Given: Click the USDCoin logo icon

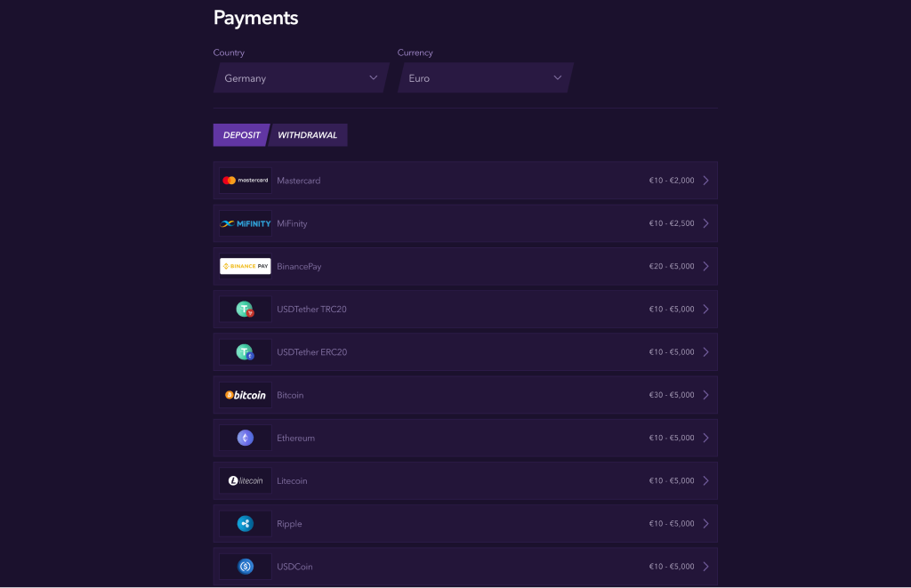Looking at the screenshot, I should [245, 567].
